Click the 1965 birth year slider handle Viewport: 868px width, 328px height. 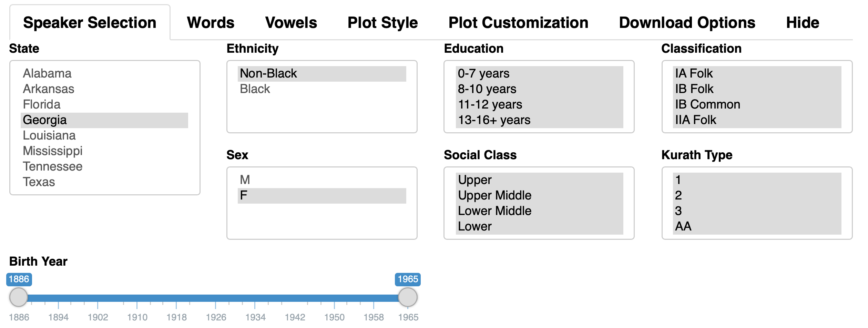tap(408, 297)
